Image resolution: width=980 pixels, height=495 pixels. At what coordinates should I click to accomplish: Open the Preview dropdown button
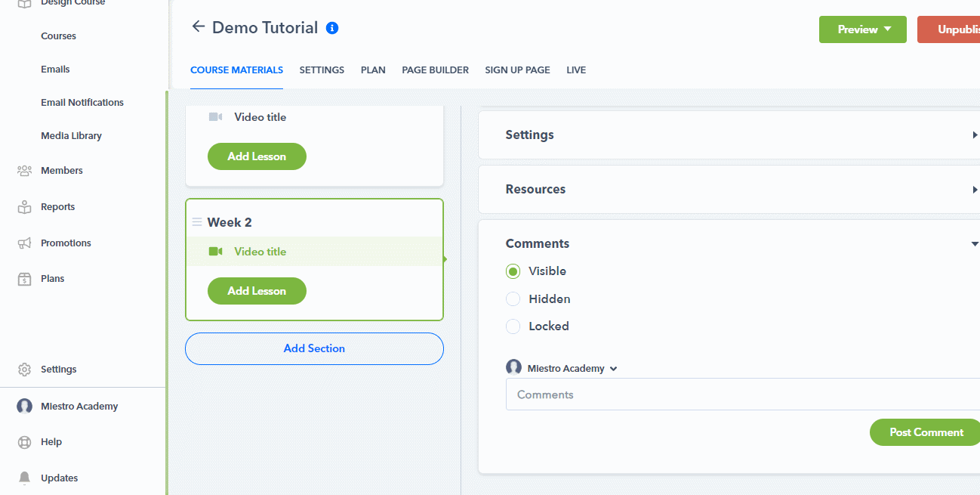[862, 29]
